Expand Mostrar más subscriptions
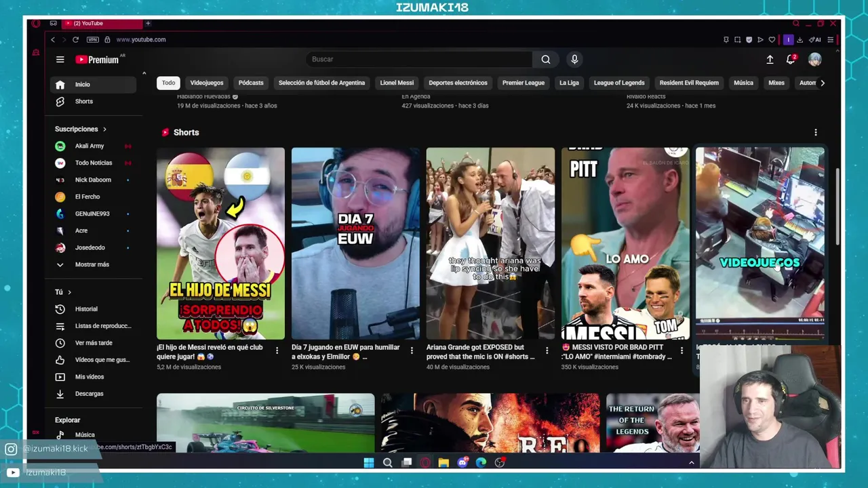 tap(93, 264)
